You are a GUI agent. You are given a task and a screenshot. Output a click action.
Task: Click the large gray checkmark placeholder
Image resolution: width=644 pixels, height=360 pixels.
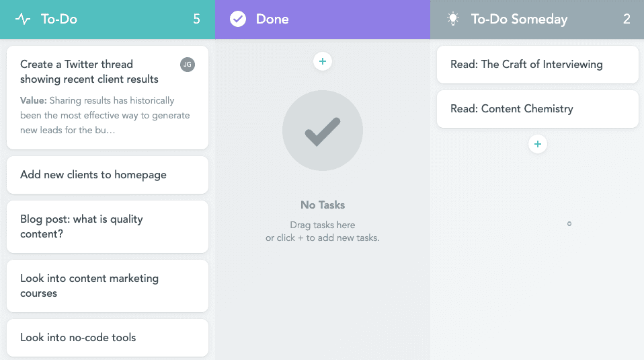pyautogui.click(x=323, y=132)
